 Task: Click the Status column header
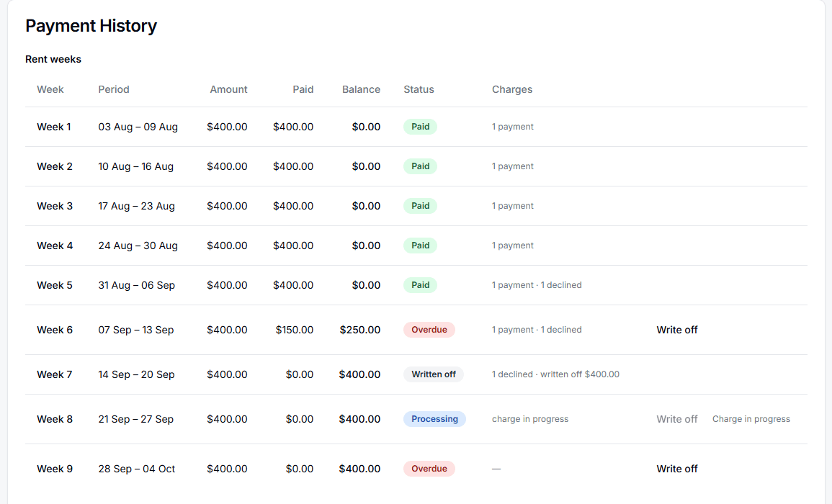coord(419,89)
